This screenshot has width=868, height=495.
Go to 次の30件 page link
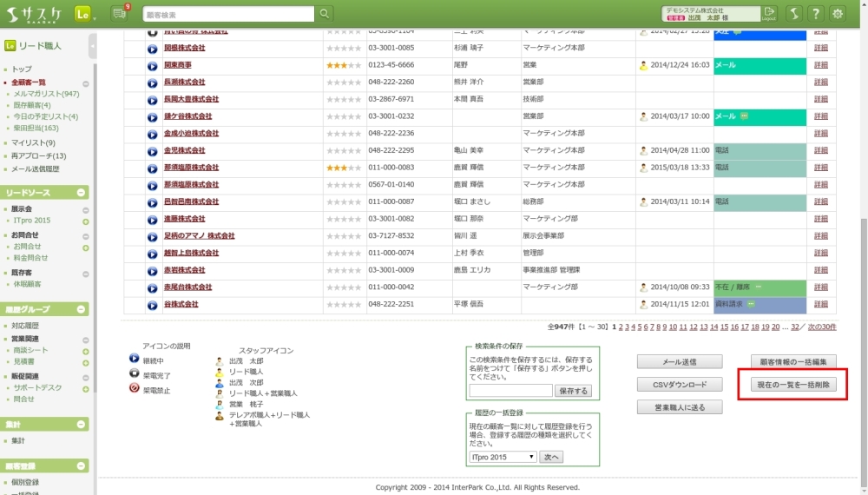[x=823, y=327]
